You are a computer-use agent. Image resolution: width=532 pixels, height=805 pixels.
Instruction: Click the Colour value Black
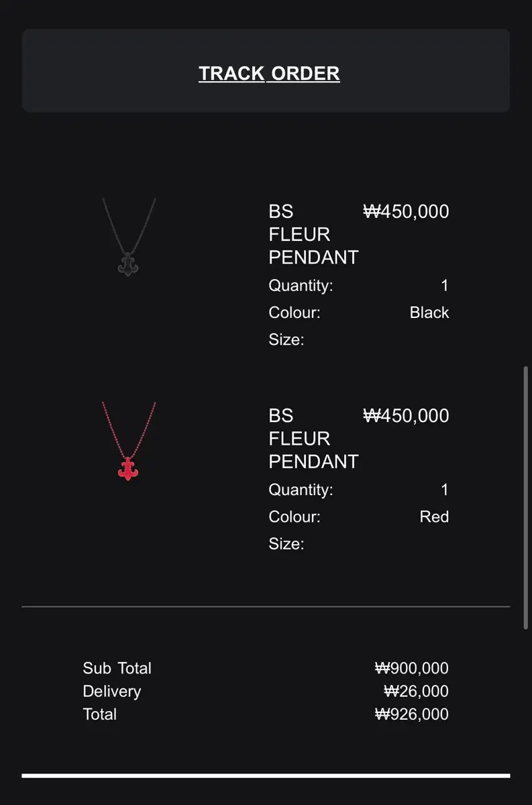[429, 313]
